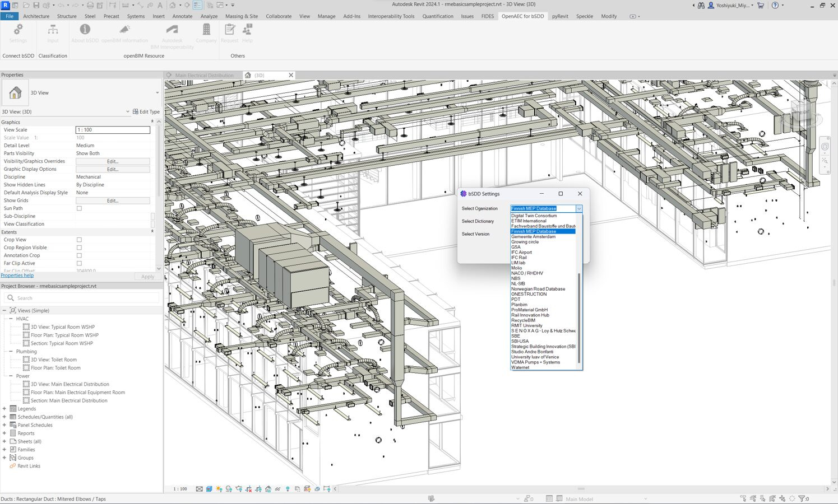
Task: Click View Scale 1:100 value field
Action: click(113, 130)
